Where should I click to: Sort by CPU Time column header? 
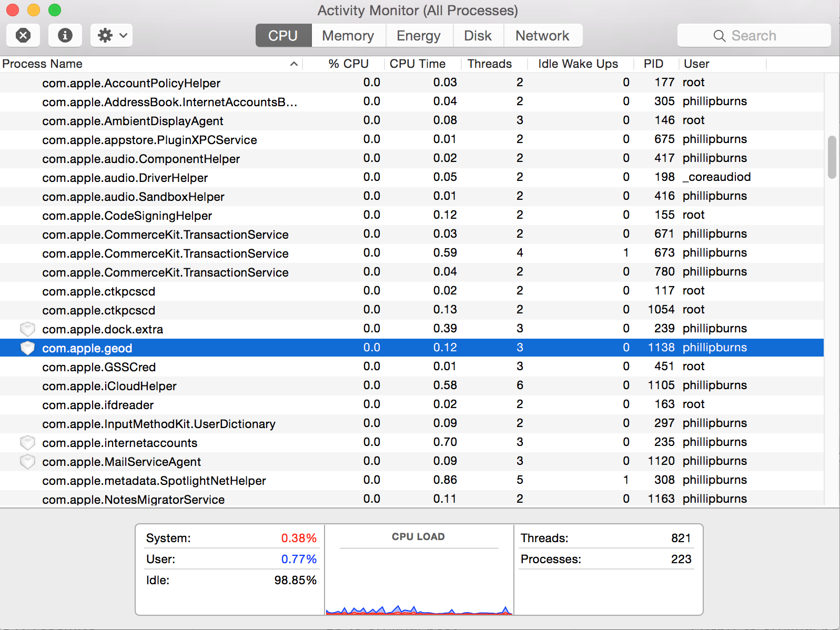422,64
